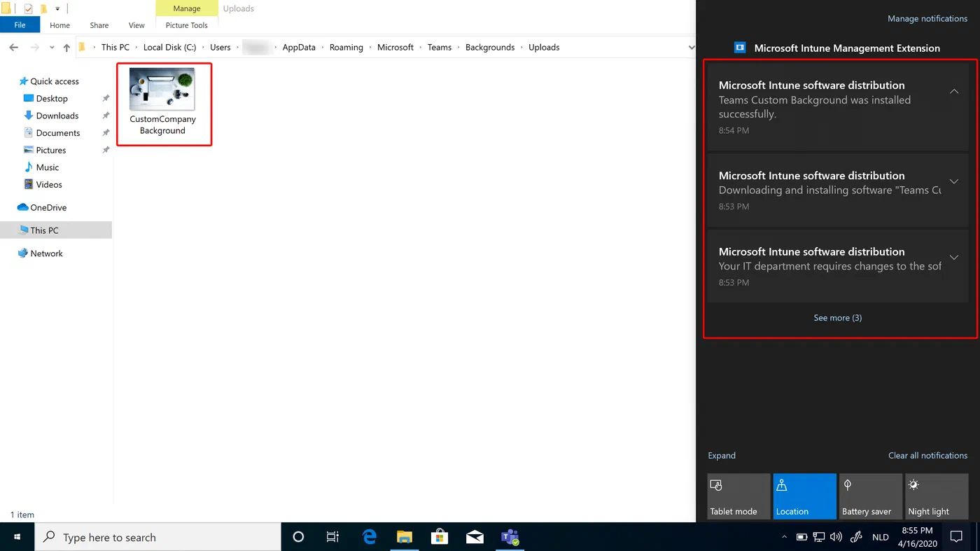Open the Windows Start menu
Image resolution: width=980 pixels, height=551 pixels.
[x=17, y=537]
